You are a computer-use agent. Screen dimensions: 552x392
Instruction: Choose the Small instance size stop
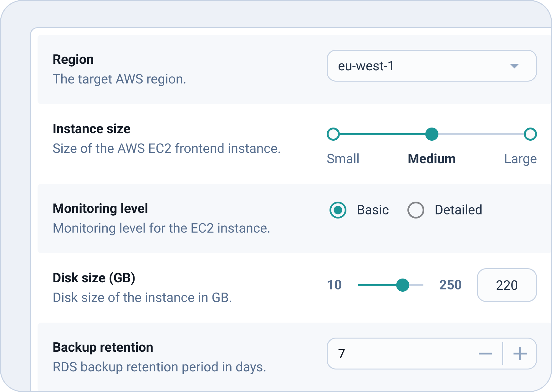click(333, 134)
